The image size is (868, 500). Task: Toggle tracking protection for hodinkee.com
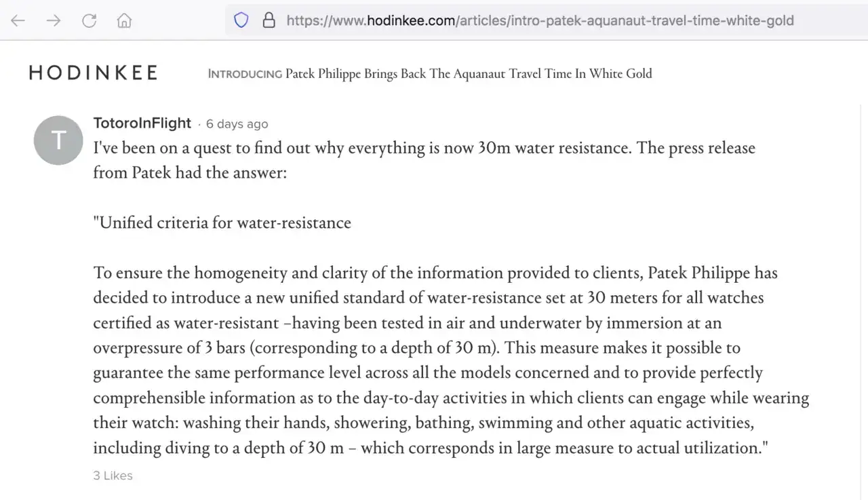[241, 20]
